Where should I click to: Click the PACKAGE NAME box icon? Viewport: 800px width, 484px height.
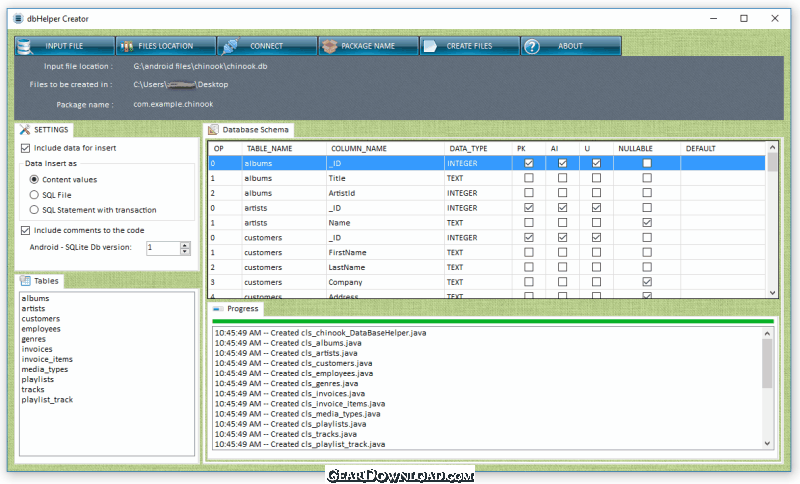tap(330, 46)
